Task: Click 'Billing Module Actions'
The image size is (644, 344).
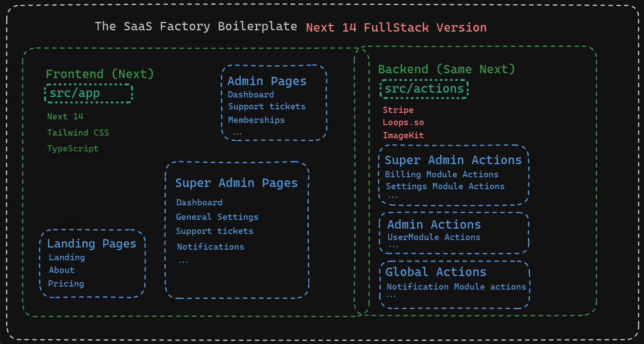Action: pyautogui.click(x=442, y=174)
